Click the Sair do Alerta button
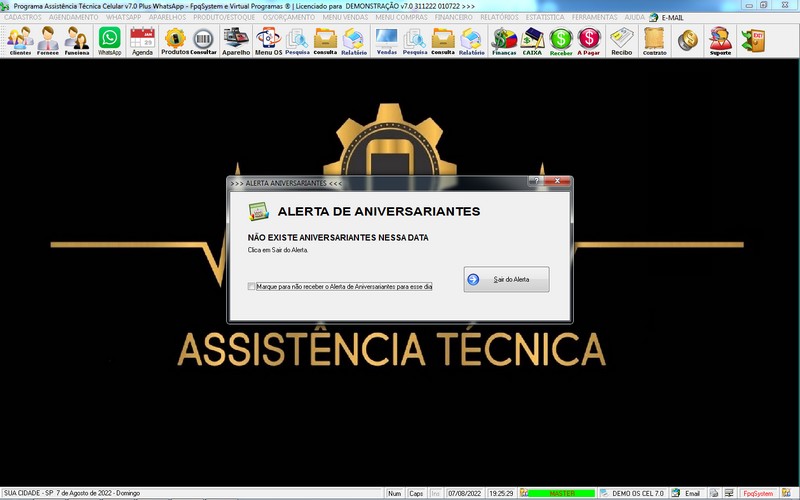800x500 pixels. click(506, 279)
